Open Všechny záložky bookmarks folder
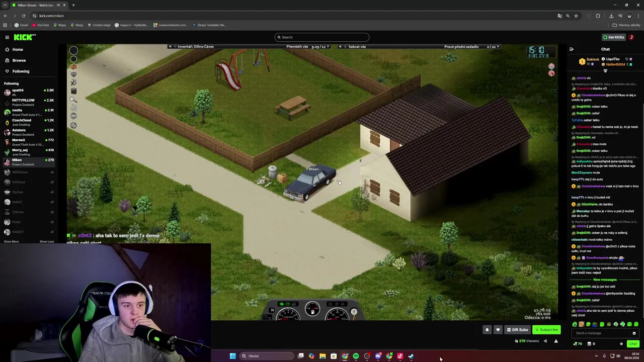This screenshot has width=644, height=362. coord(626,25)
